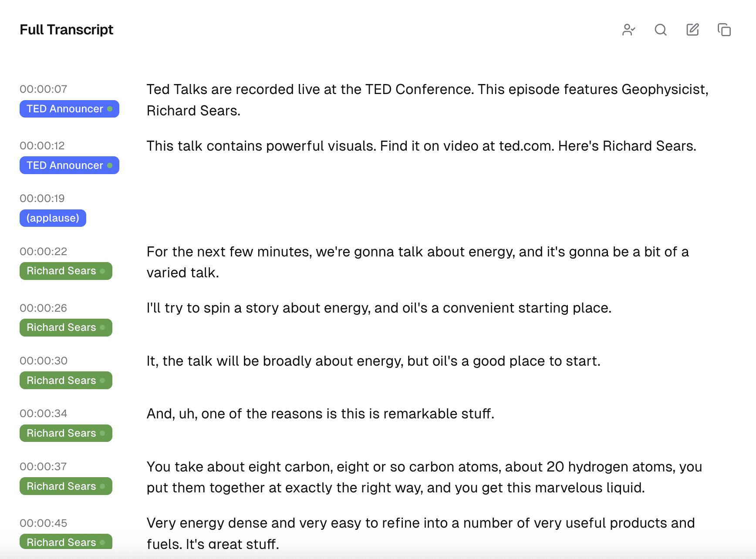
Task: Search within the transcript
Action: tap(661, 30)
